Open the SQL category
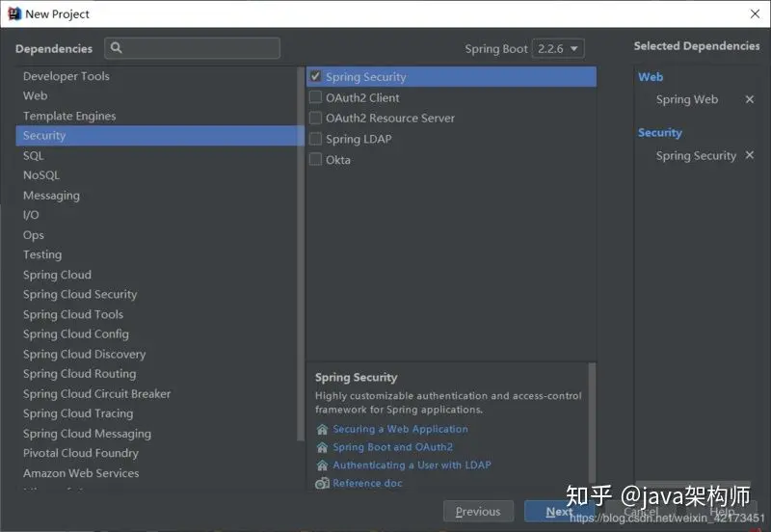 tap(156, 156)
